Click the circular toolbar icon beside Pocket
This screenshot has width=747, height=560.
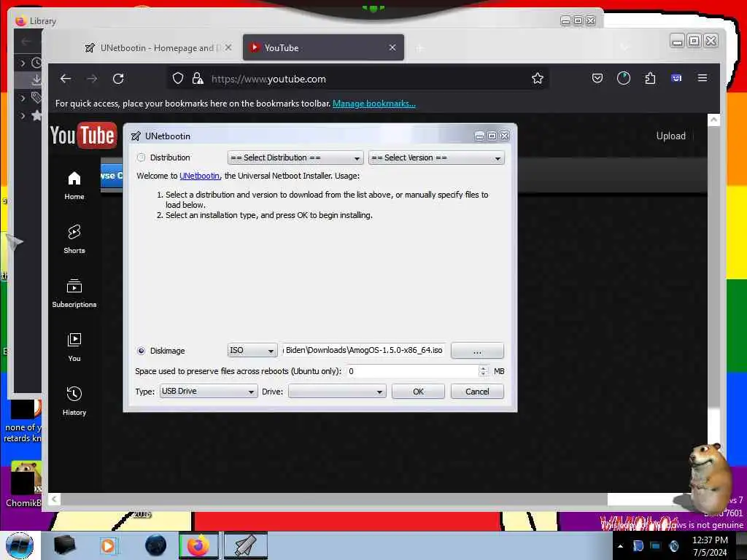tap(623, 78)
